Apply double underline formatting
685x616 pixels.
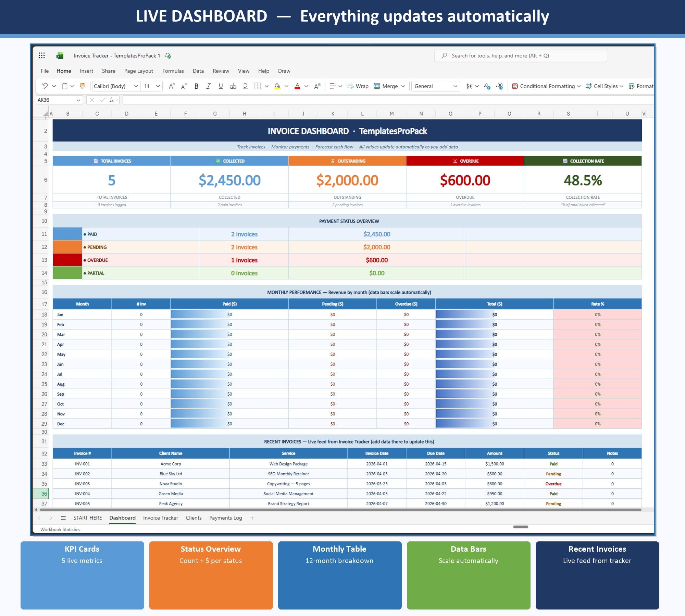click(245, 86)
